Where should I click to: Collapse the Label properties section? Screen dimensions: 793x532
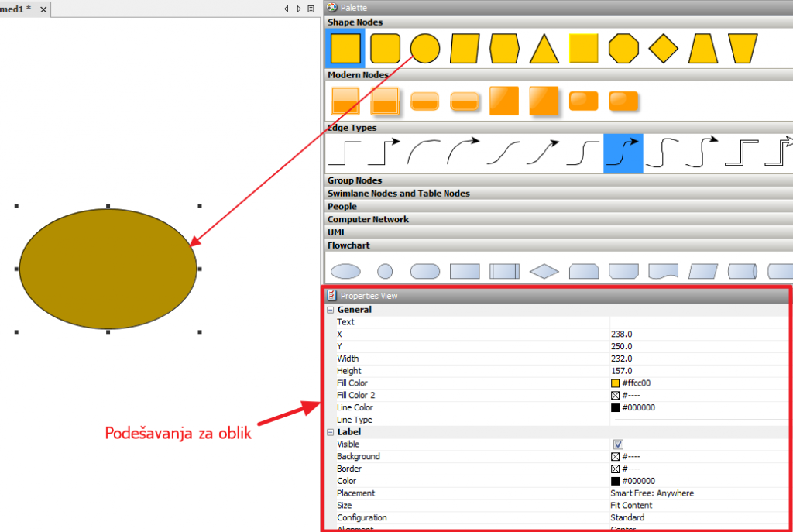[x=330, y=432]
